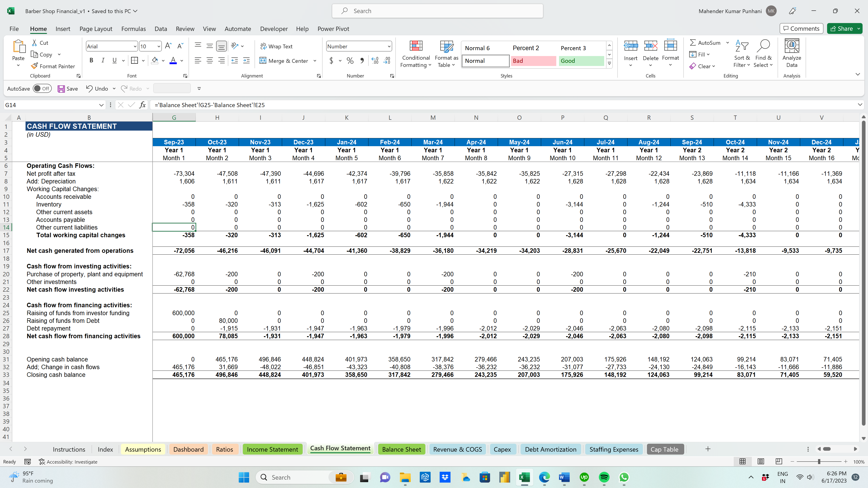Open the Balance Sheet worksheet tab
Viewport: 868px width, 488px height.
pos(401,449)
